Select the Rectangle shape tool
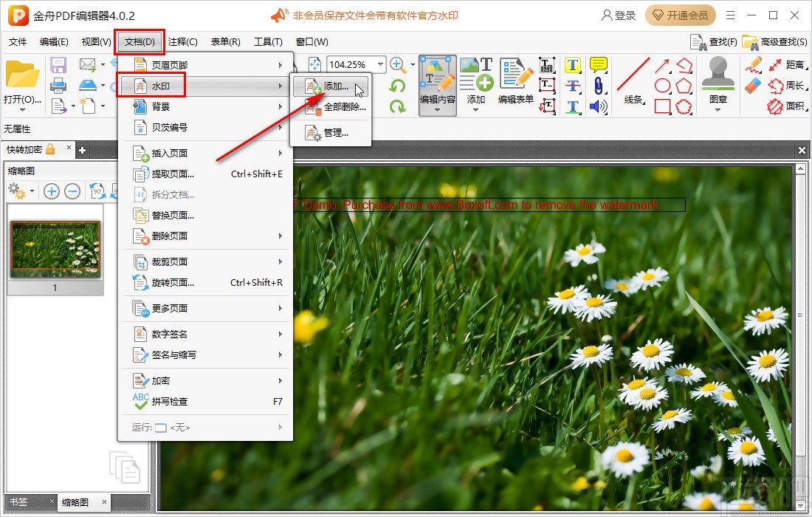Screen dimensions: 812x517 click(662, 106)
